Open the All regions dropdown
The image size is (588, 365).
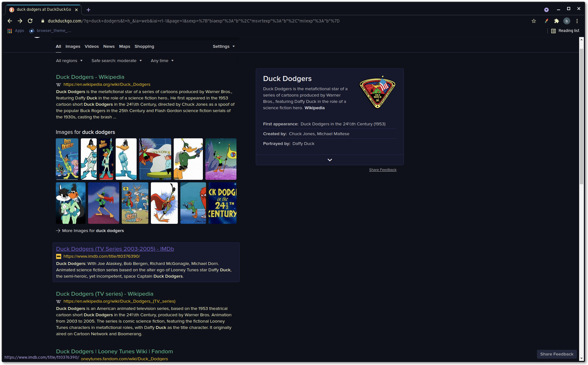tap(69, 61)
